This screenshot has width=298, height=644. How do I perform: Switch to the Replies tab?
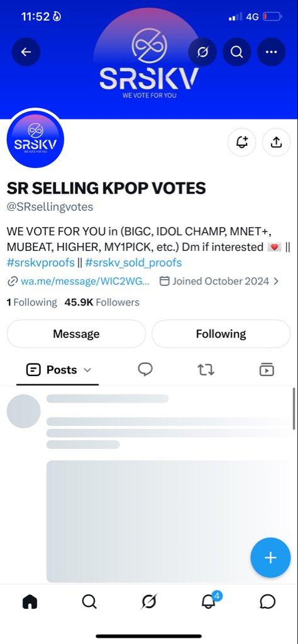click(x=145, y=370)
